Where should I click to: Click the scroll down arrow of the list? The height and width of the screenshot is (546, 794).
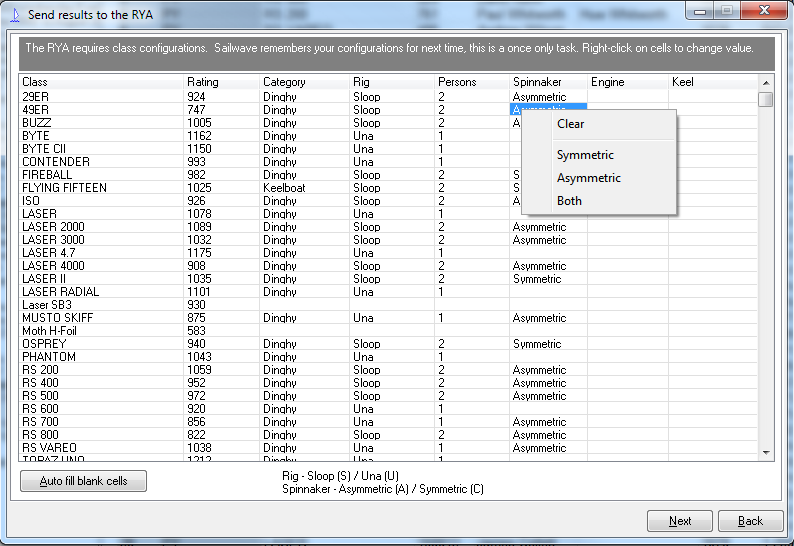766,453
